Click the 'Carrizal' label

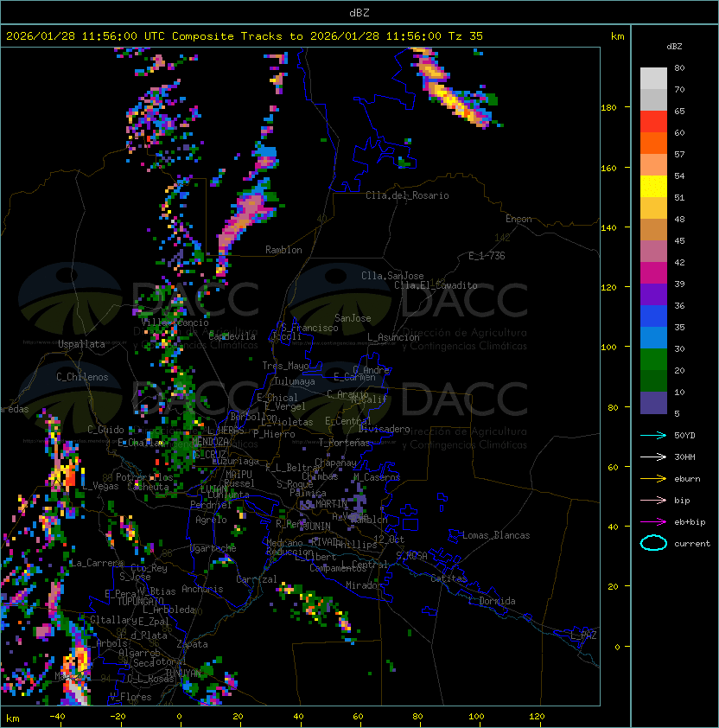pyautogui.click(x=257, y=579)
